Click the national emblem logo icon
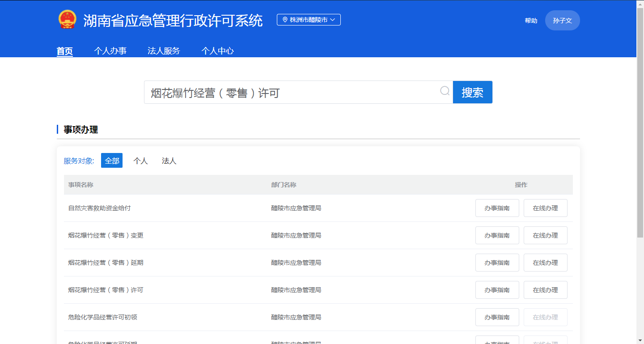Viewport: 644px width, 344px height. pyautogui.click(x=67, y=20)
